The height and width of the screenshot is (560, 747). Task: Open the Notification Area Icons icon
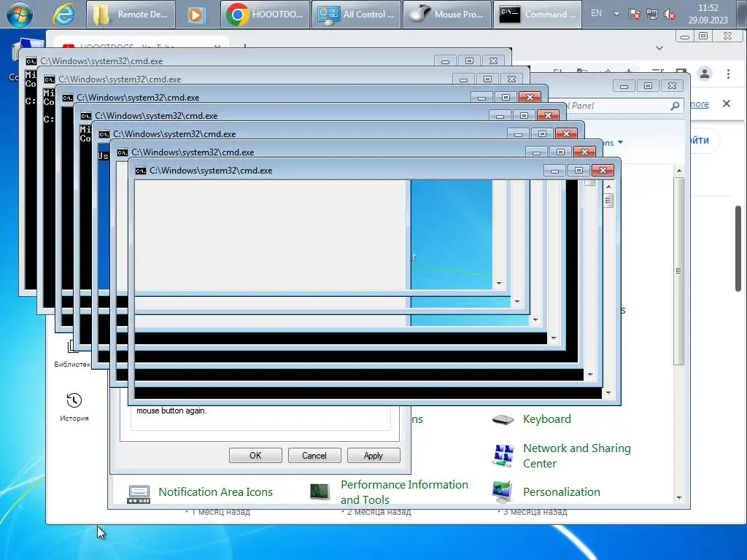[x=139, y=494]
